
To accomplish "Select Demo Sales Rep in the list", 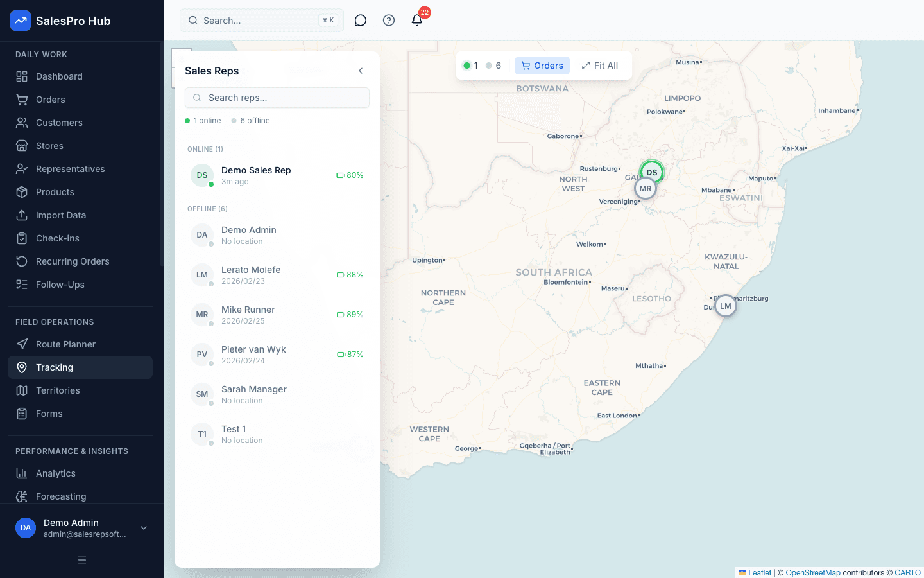I will [x=277, y=175].
